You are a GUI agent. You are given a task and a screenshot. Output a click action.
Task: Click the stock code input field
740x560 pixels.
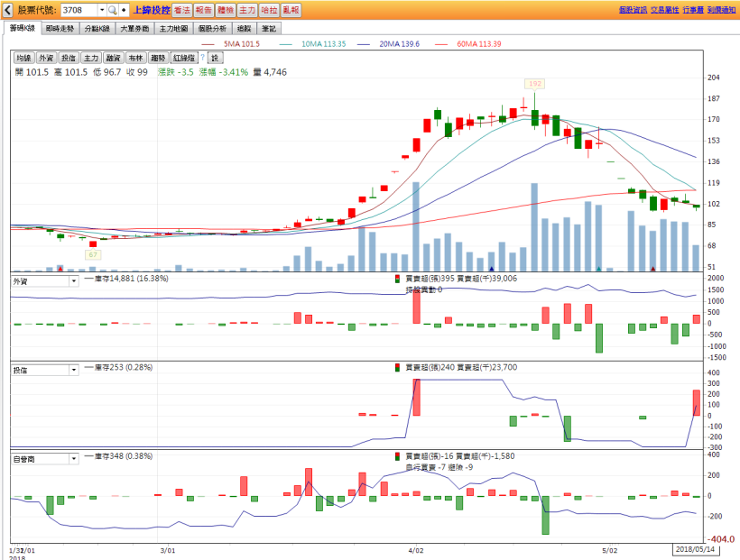click(78, 10)
